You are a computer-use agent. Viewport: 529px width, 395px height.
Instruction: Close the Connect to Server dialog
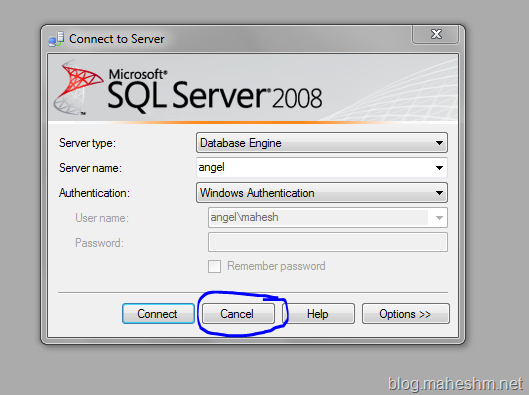tap(436, 34)
